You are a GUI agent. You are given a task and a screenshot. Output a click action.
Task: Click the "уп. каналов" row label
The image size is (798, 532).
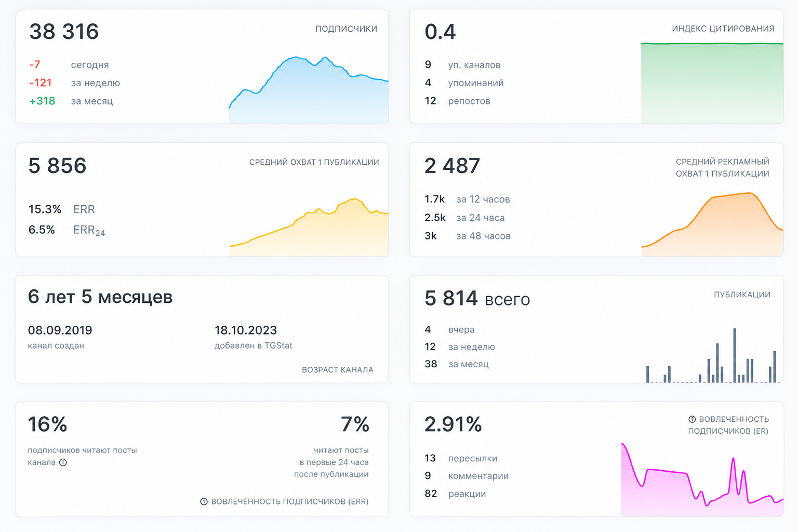point(474,65)
